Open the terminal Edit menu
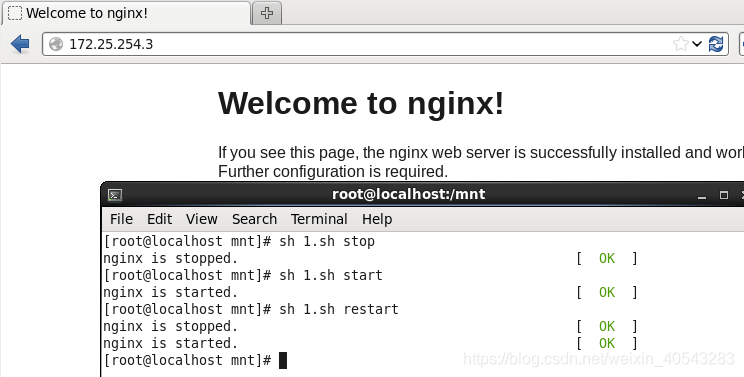744x377 pixels. 159,219
